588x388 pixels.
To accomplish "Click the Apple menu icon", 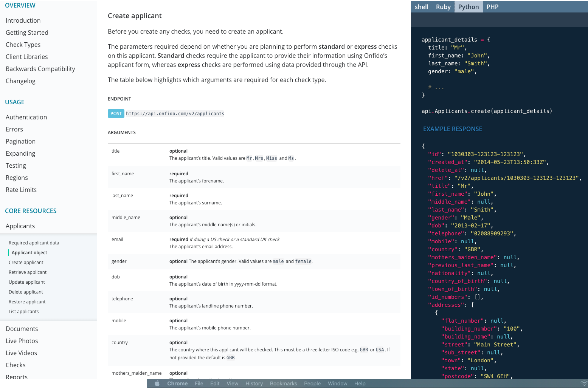I will (157, 383).
